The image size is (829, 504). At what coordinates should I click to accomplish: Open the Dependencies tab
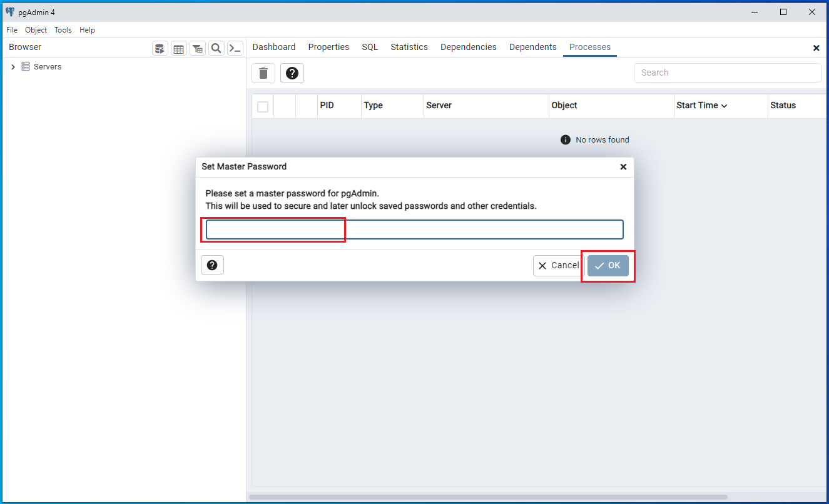point(469,47)
